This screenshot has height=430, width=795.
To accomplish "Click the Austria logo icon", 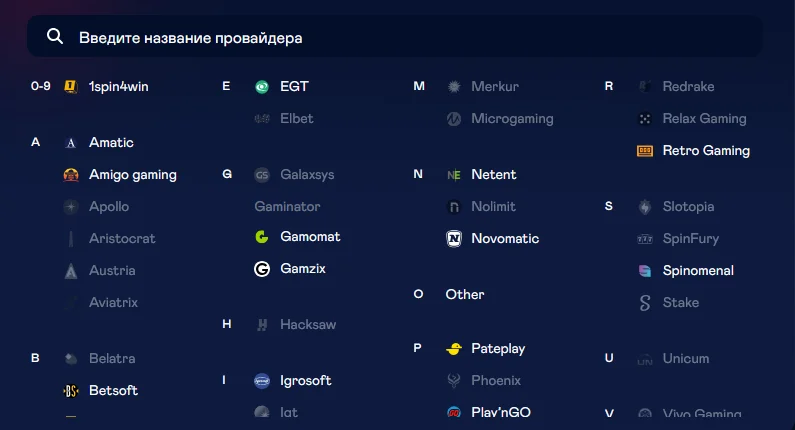I will click(x=71, y=271).
